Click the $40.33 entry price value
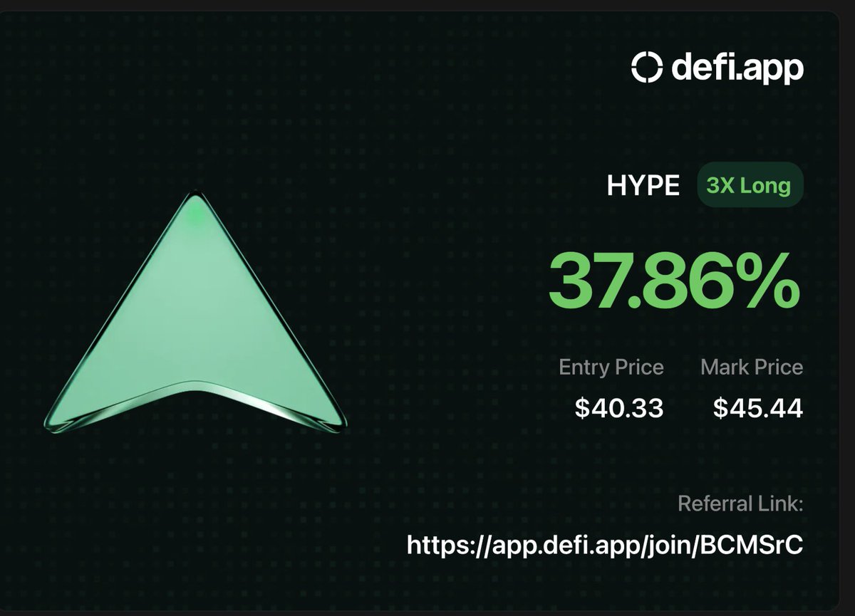 tap(620, 408)
